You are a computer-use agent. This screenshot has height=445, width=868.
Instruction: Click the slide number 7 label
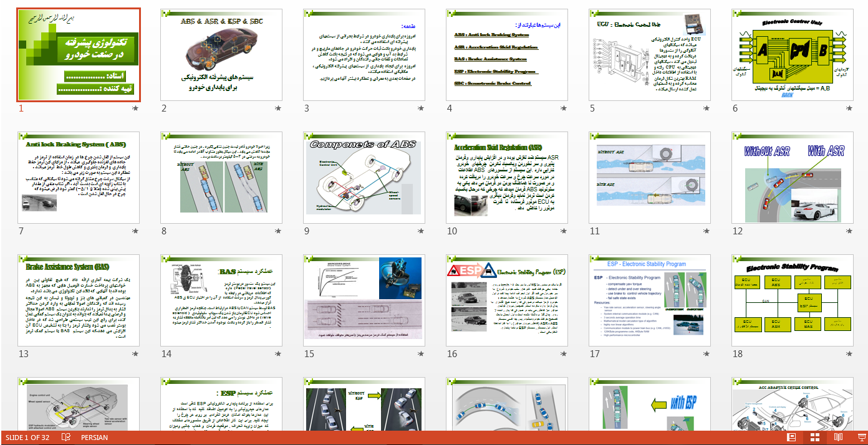tap(21, 231)
